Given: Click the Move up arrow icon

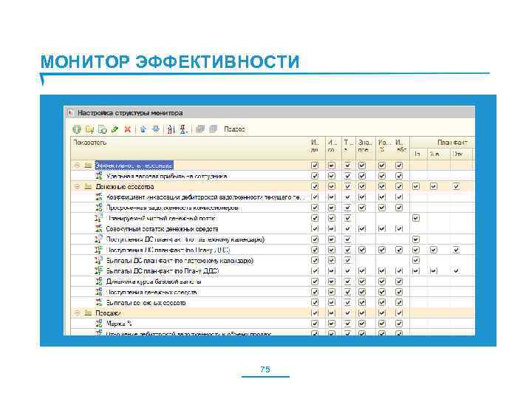Looking at the screenshot, I should point(143,129).
